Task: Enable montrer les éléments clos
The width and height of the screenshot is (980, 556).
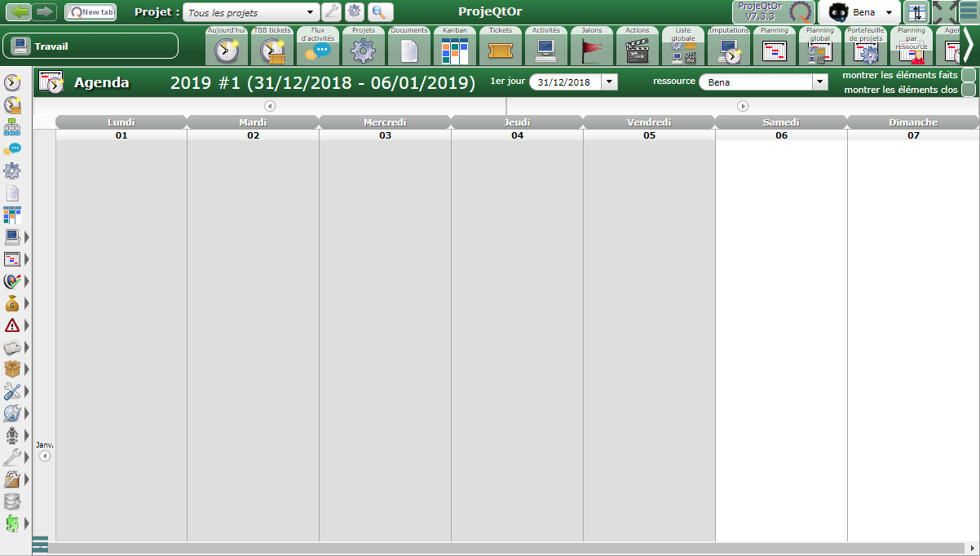Action: pyautogui.click(x=969, y=90)
